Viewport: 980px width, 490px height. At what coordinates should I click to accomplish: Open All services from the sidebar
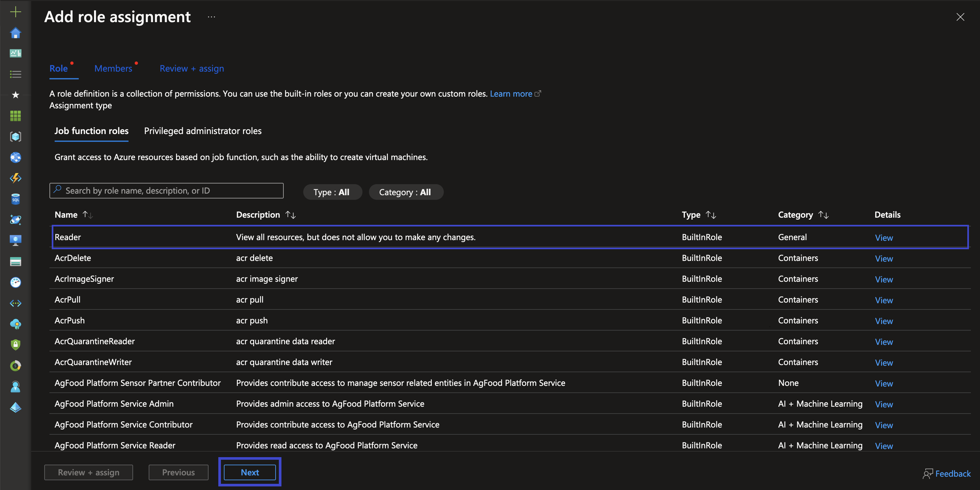point(15,74)
